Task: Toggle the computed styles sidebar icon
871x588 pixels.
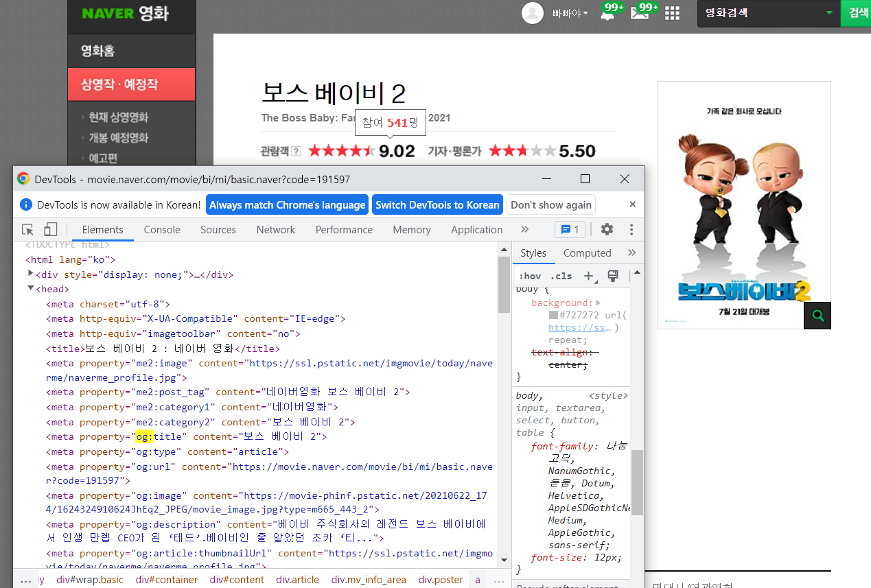Action: click(614, 276)
